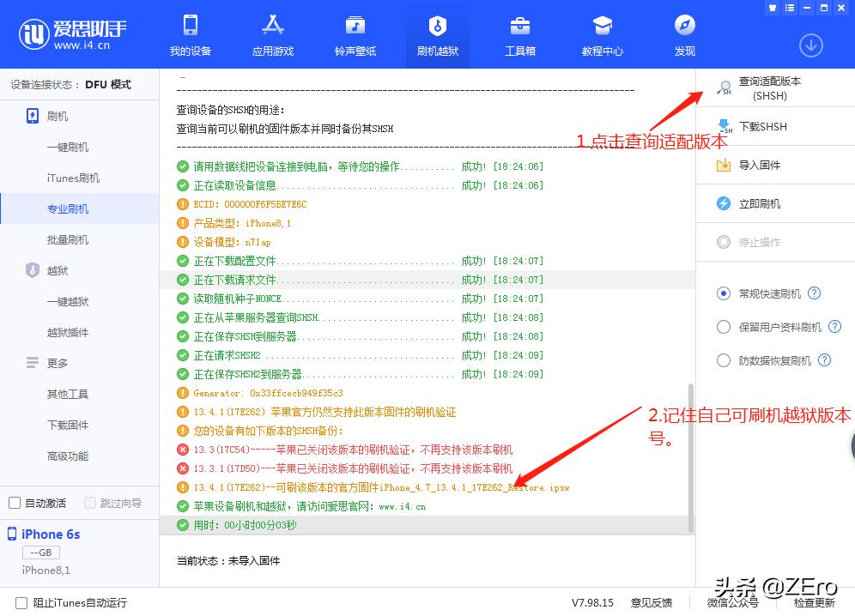
Task: Enable the 跳过引导 checkbox
Action: (x=88, y=502)
